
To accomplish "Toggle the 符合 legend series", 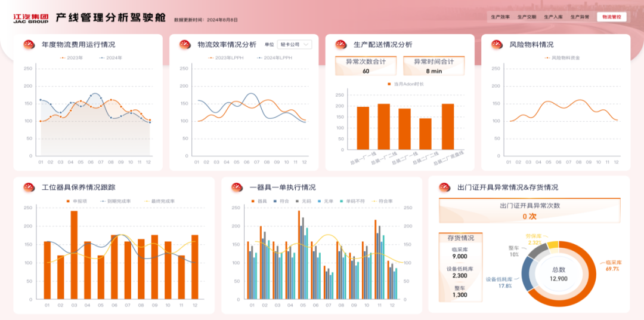I will tap(280, 201).
